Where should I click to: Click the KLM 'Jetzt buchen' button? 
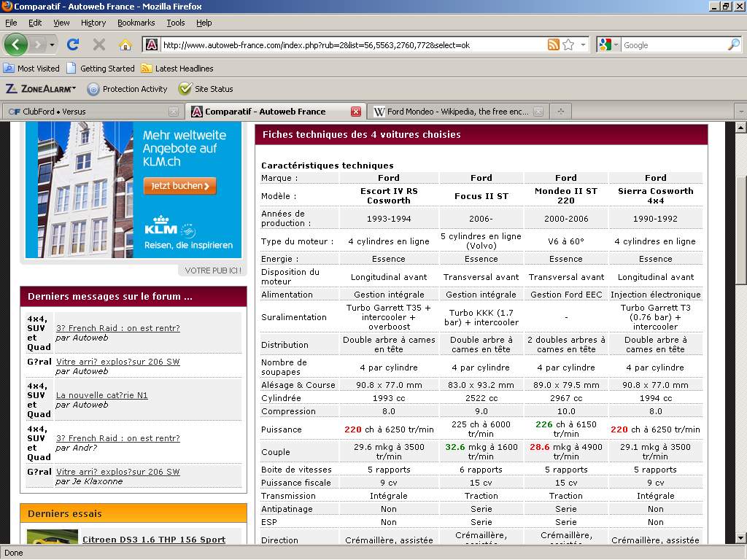[180, 186]
